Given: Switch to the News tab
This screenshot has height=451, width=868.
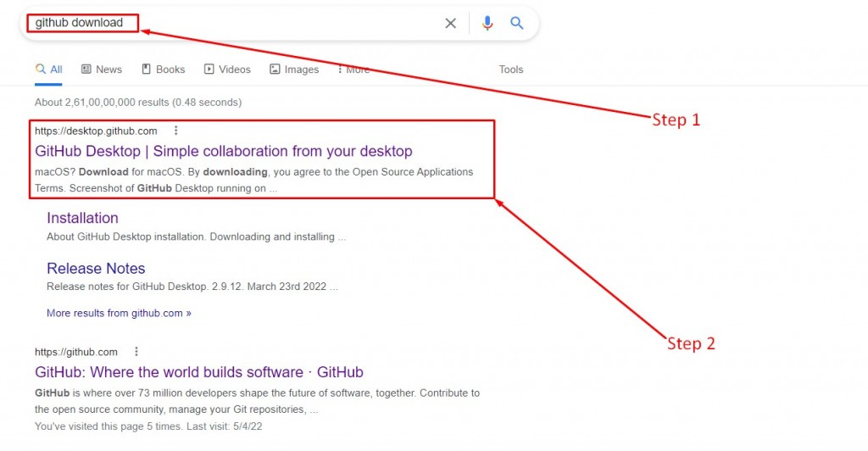Looking at the screenshot, I should 102,70.
